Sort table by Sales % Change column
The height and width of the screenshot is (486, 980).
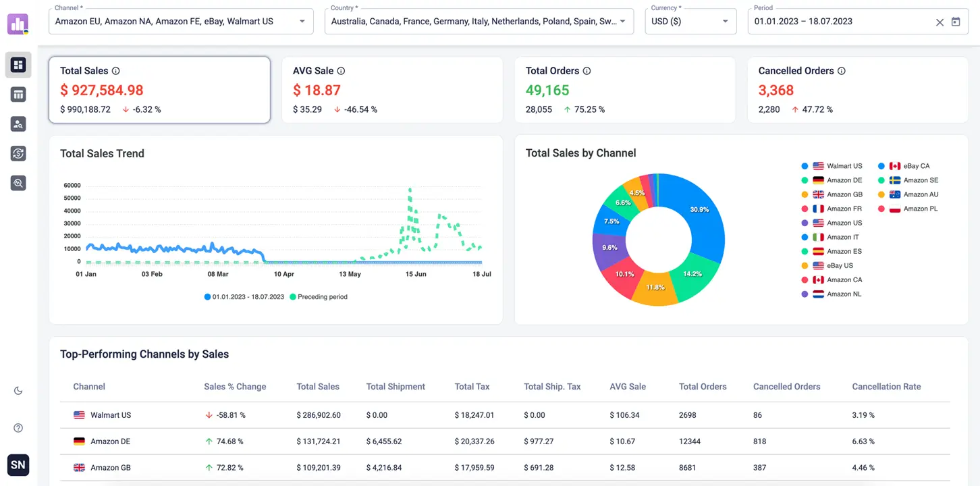click(x=235, y=387)
